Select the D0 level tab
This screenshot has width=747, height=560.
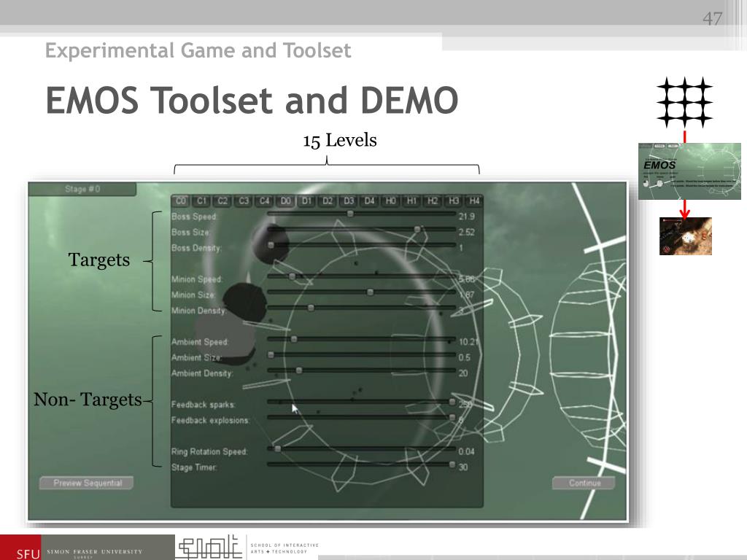click(286, 201)
